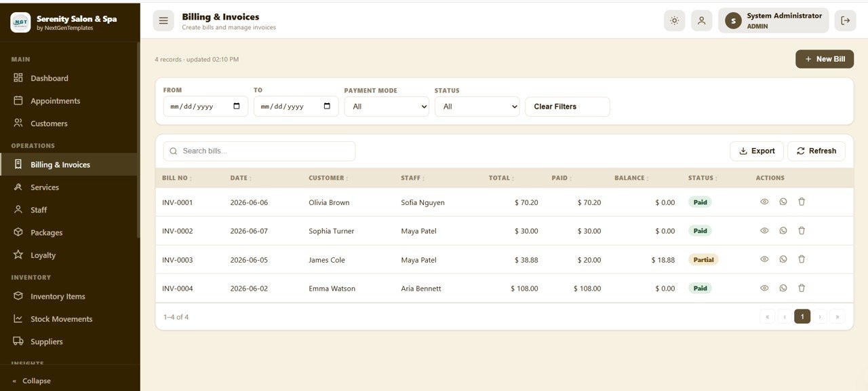Screen dimensions: 868x391
Task: Open Inventory Items in sidebar
Action: tap(68, 296)
